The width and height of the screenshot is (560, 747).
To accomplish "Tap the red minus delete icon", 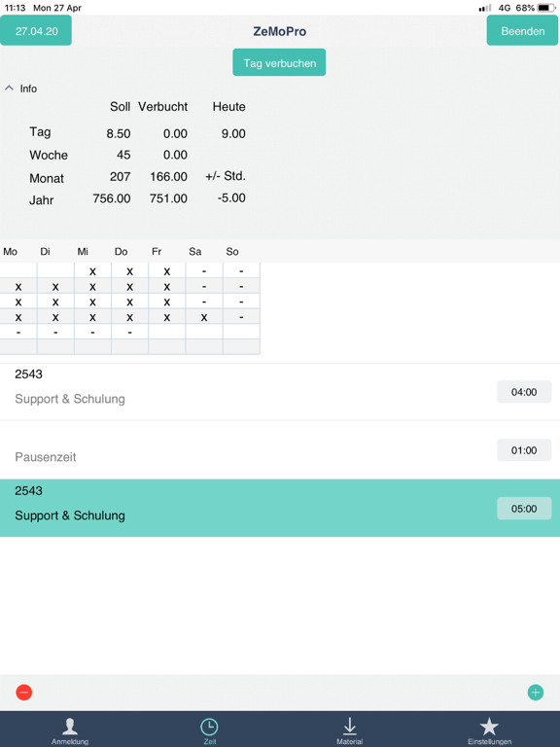I will click(x=23, y=693).
